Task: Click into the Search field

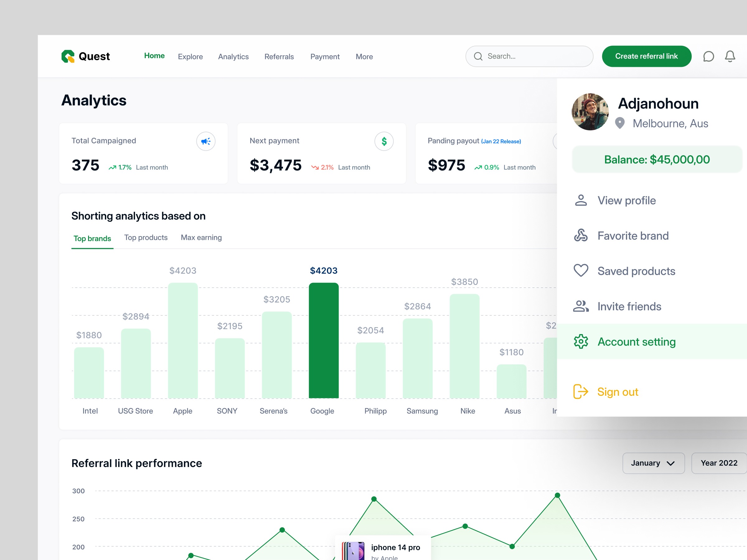Action: pyautogui.click(x=529, y=56)
